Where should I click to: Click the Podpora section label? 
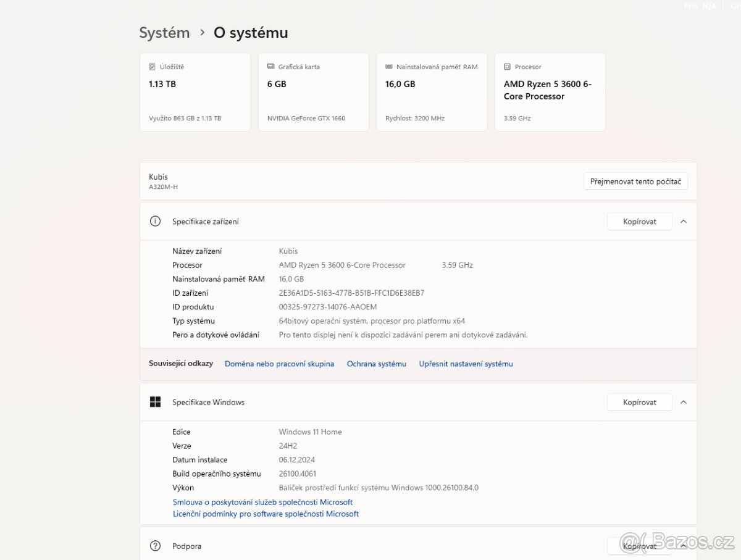[186, 546]
